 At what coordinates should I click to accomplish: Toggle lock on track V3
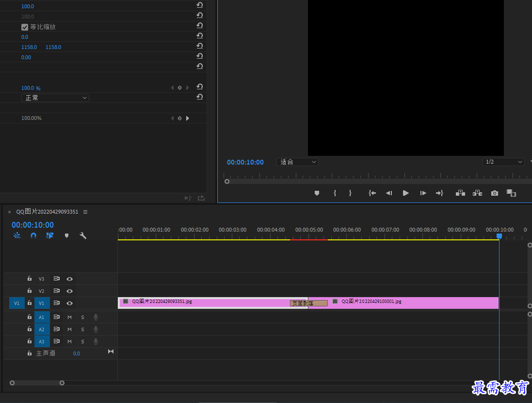point(30,279)
